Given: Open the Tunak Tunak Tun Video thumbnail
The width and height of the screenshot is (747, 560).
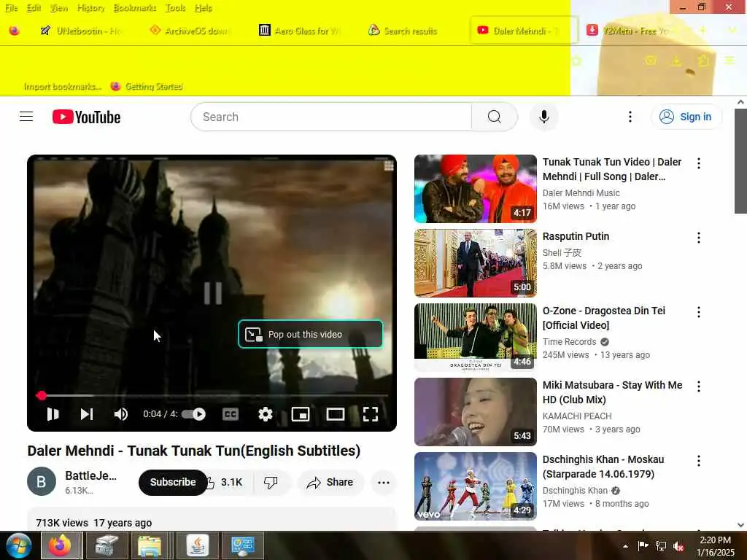Looking at the screenshot, I should coord(476,189).
